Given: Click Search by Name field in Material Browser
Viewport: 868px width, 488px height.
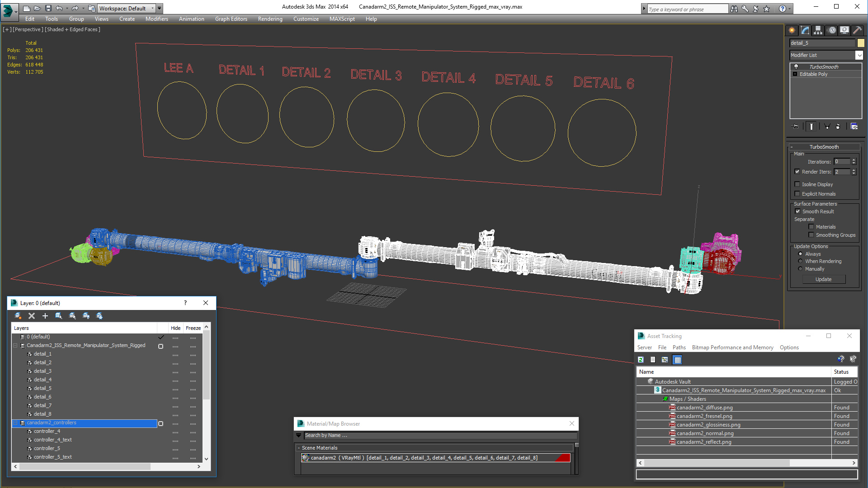Looking at the screenshot, I should click(440, 436).
